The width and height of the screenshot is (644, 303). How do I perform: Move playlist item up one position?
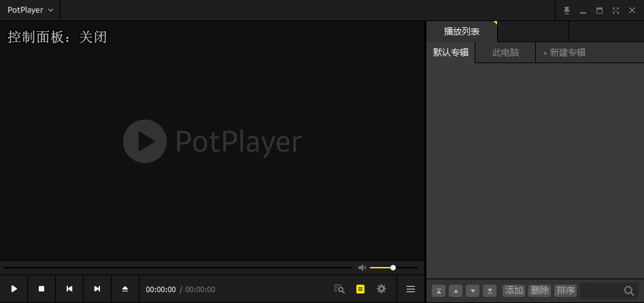coord(456,291)
